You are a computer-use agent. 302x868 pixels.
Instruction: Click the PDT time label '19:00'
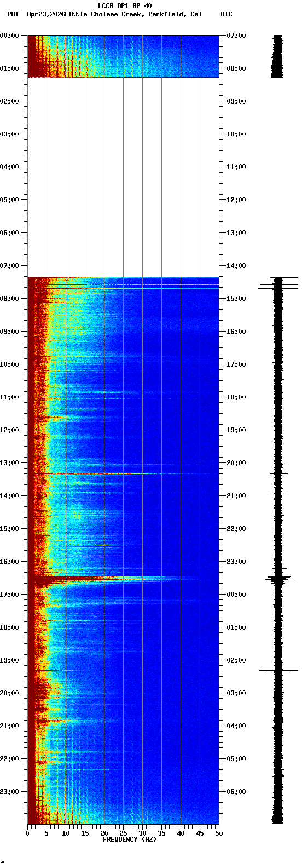pyautogui.click(x=9, y=660)
